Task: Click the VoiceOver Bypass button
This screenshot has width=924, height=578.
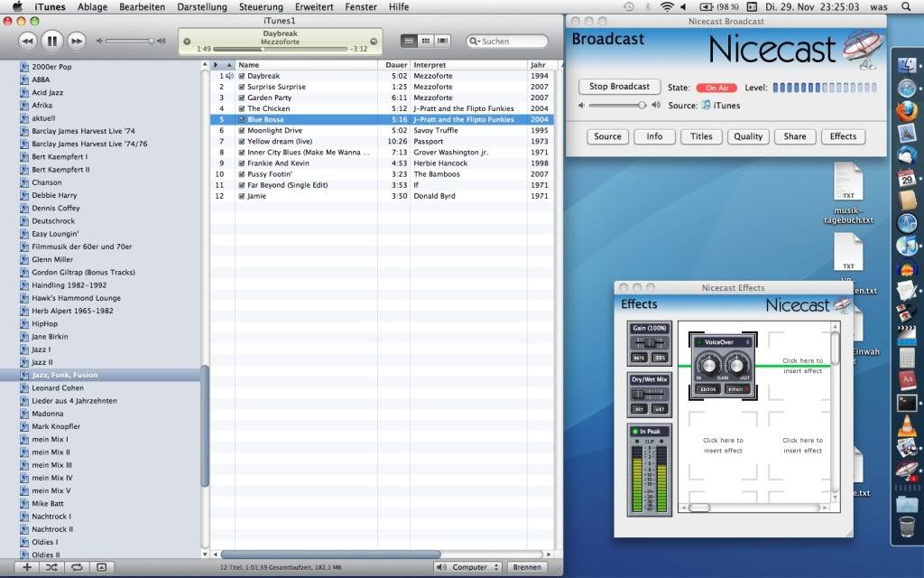Action: click(x=737, y=389)
